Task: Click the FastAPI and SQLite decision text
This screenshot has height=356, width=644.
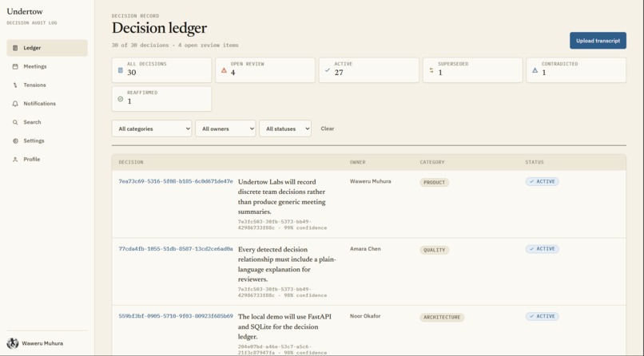Action: click(x=284, y=327)
